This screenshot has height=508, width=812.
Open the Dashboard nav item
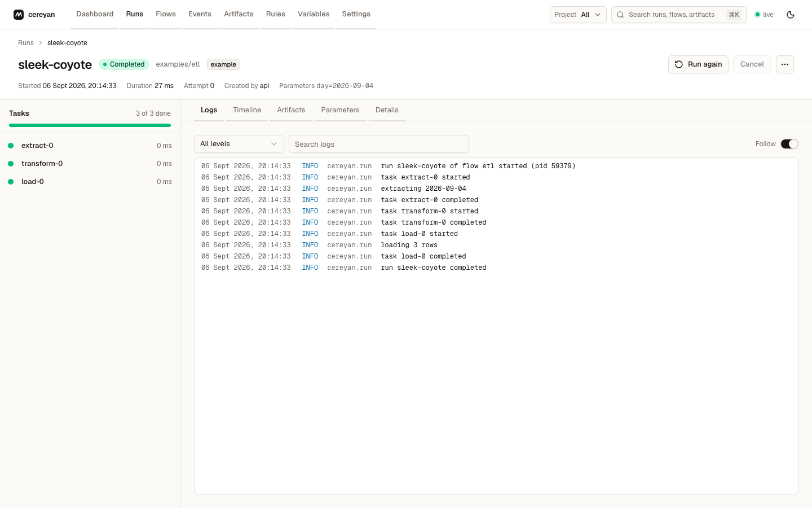[95, 14]
